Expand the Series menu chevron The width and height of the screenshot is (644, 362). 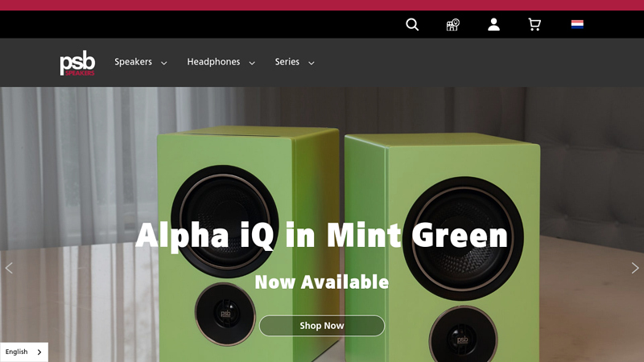point(312,64)
